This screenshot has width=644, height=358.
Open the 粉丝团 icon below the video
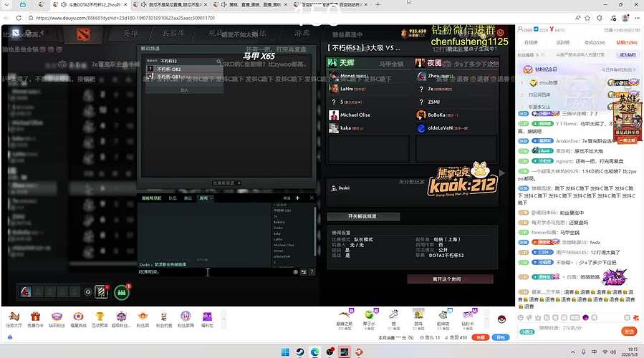click(143, 319)
